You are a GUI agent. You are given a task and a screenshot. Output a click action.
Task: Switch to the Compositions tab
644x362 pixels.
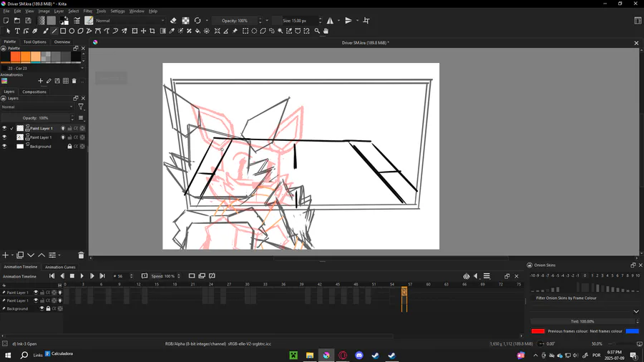(34, 92)
